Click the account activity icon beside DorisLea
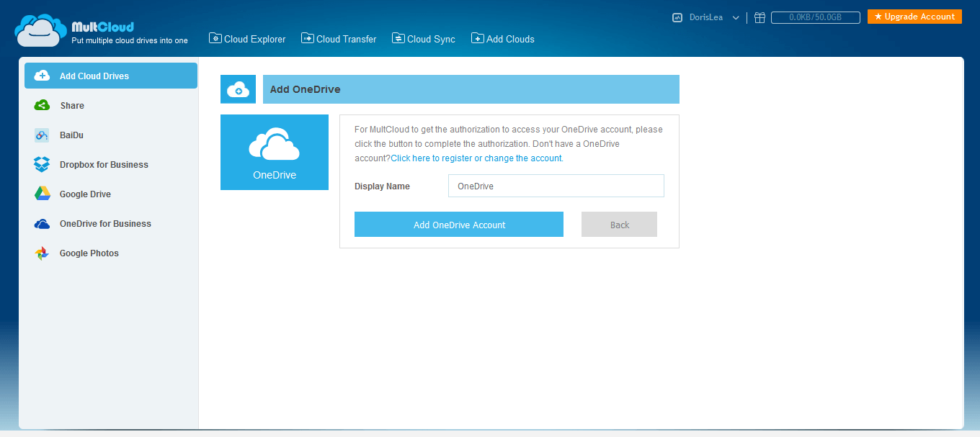980x437 pixels. click(677, 17)
